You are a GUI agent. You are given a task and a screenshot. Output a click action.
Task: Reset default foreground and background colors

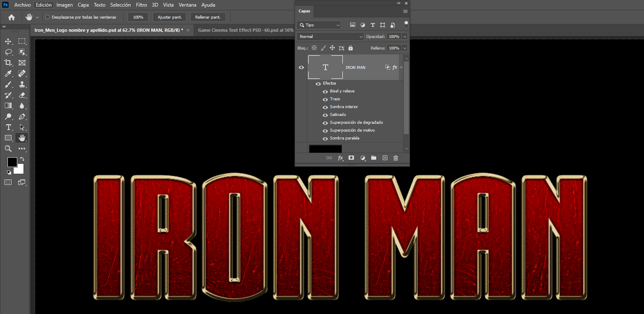click(9, 172)
